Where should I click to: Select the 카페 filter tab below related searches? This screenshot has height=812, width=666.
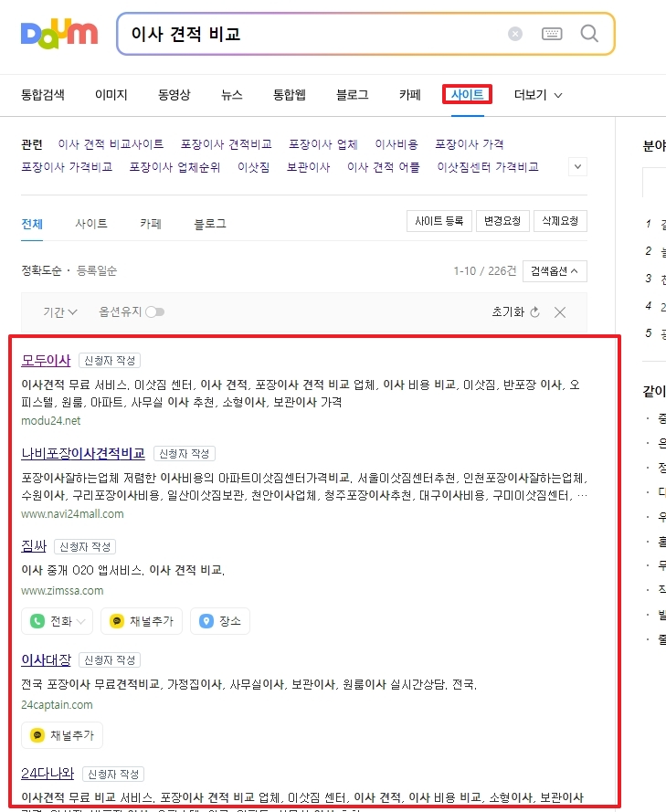point(150,224)
